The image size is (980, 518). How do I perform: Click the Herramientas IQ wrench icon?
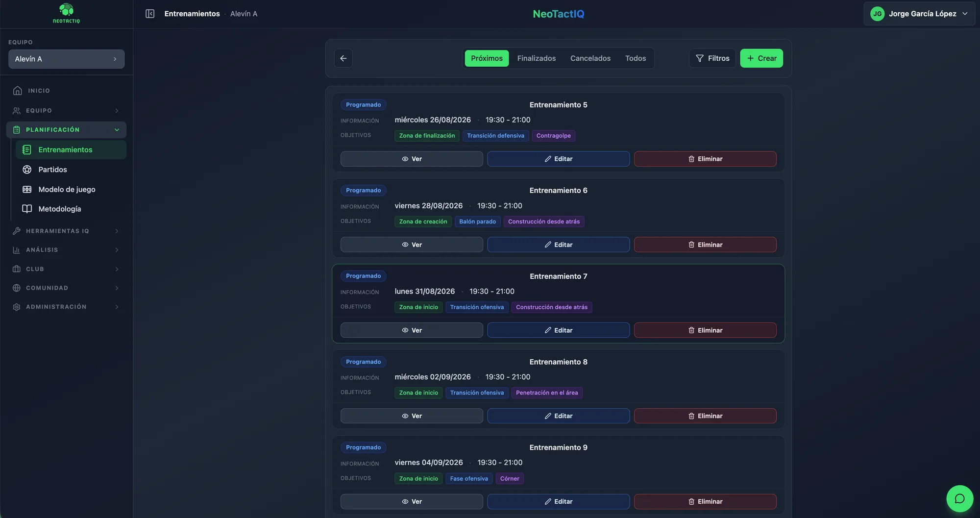[17, 231]
